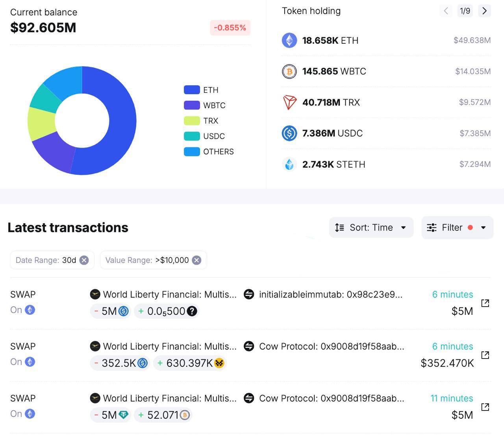Click the ETH token icon in holdings
This screenshot has height=442, width=504.
289,41
